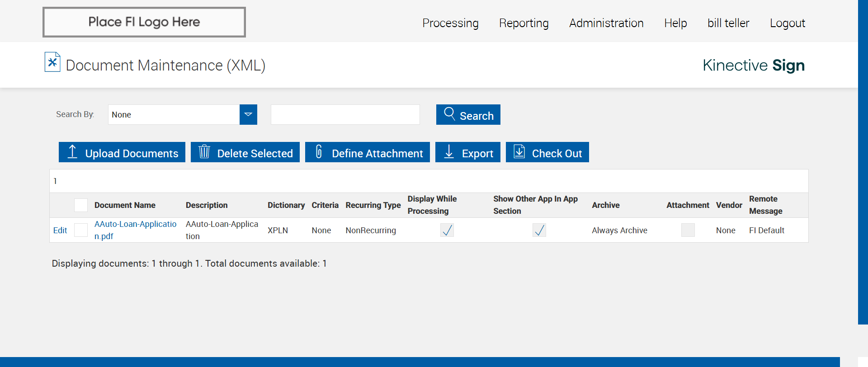This screenshot has width=868, height=367.
Task: Click the Export download arrow icon
Action: click(449, 152)
